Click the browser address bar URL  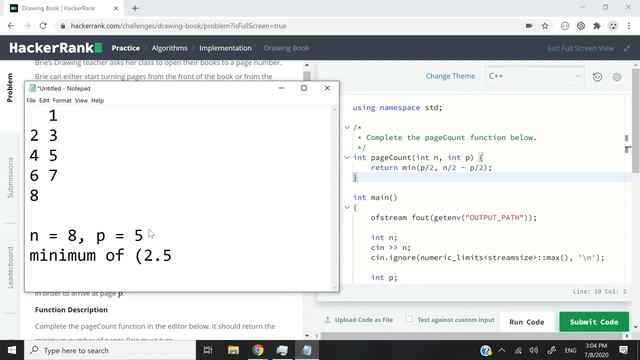(x=178, y=26)
